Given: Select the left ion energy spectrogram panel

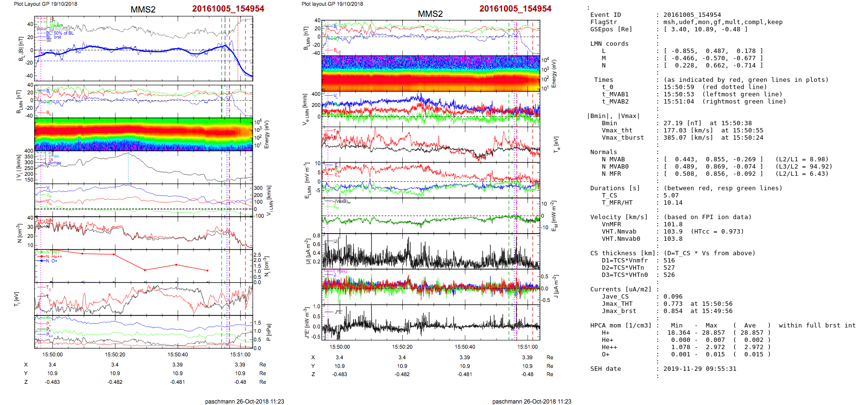Looking at the screenshot, I should click(143, 134).
